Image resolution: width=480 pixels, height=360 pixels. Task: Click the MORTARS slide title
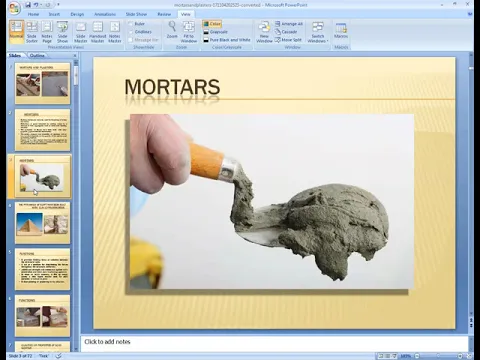click(x=172, y=87)
